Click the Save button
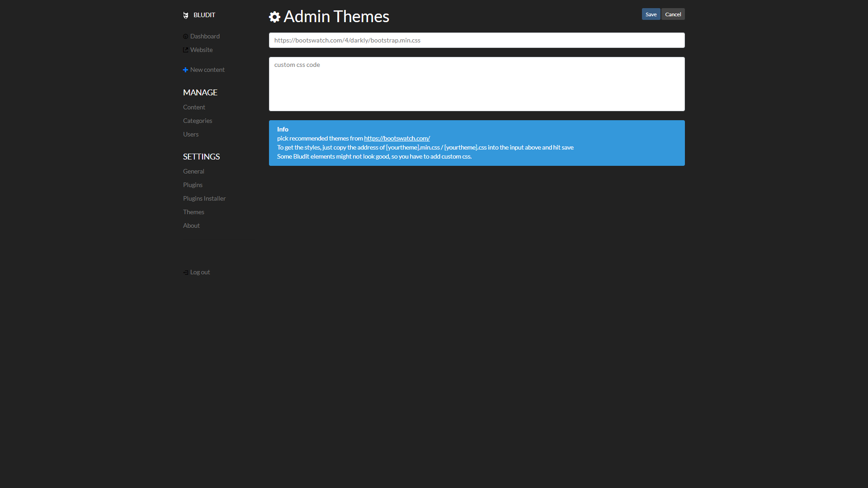 coord(651,14)
